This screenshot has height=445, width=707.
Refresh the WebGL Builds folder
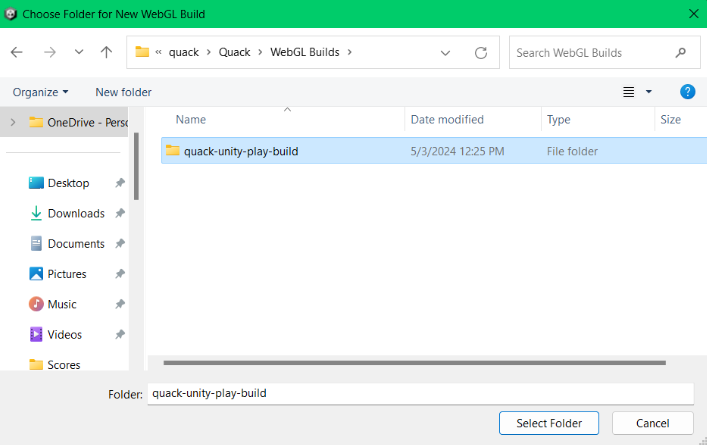tap(481, 53)
